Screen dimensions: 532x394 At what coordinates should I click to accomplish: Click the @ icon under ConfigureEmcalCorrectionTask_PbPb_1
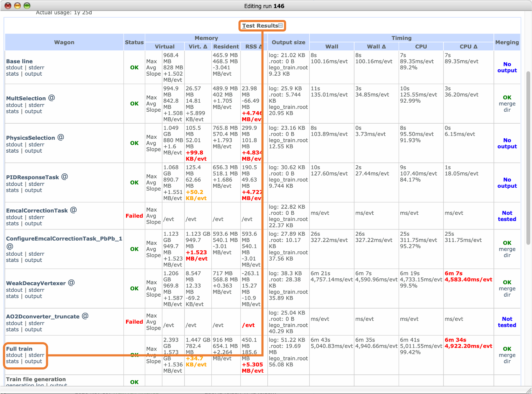tap(10, 246)
